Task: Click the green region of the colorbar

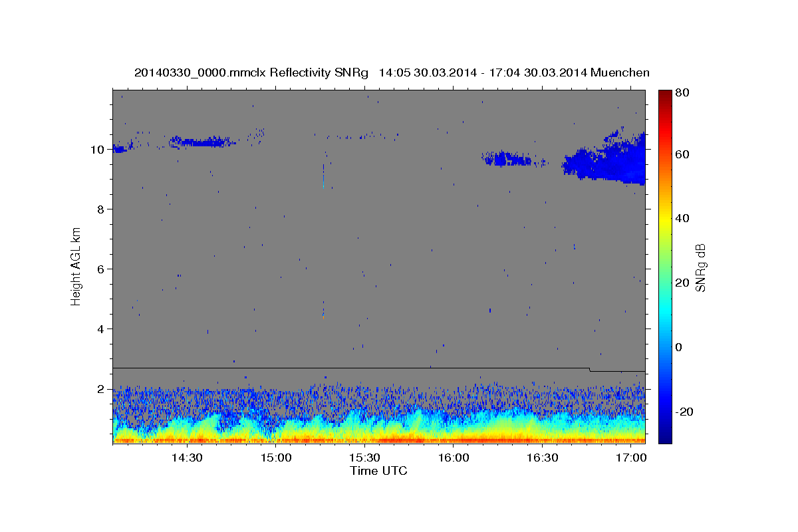Action: pyautogui.click(x=665, y=266)
